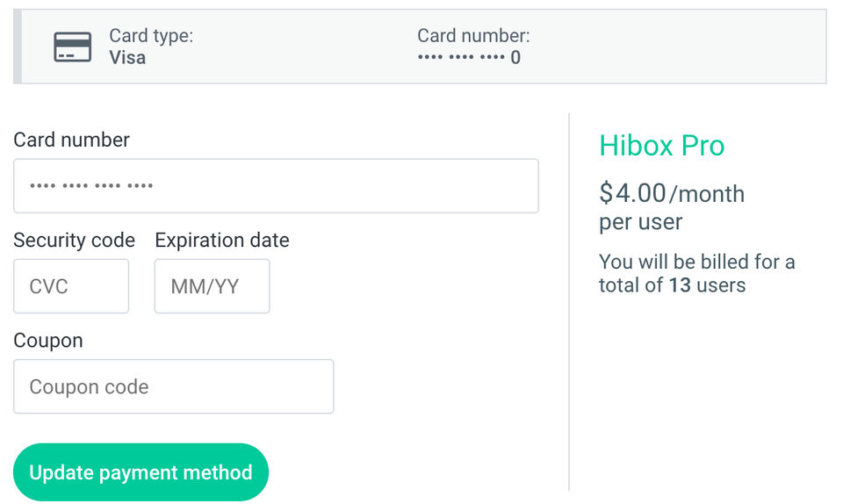Click the bold 13 users count
The height and width of the screenshot is (504, 843).
tap(679, 285)
